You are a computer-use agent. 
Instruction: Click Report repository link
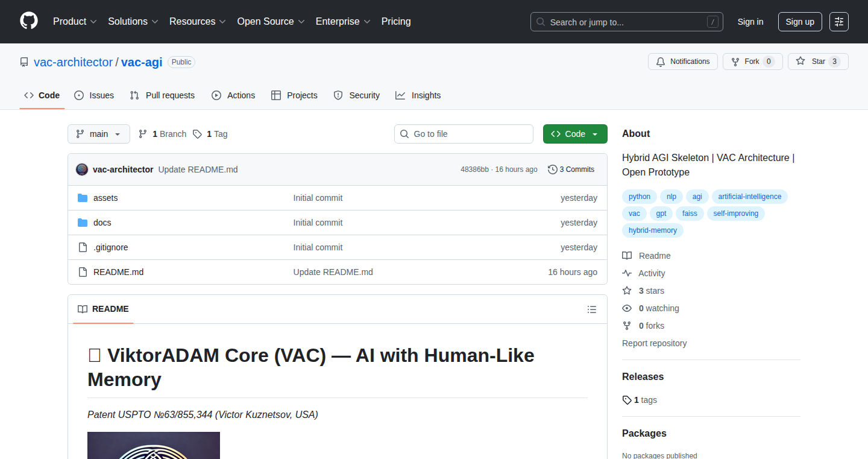tap(655, 343)
